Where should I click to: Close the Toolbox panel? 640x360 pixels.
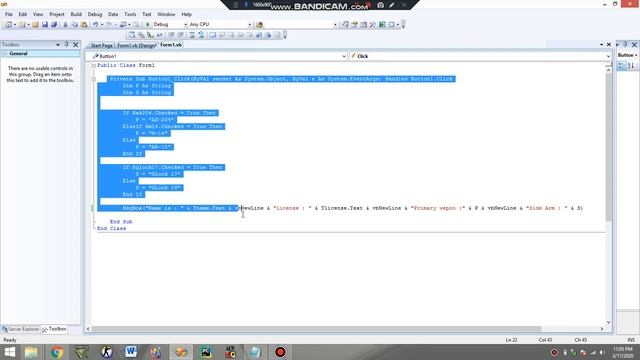(76, 44)
